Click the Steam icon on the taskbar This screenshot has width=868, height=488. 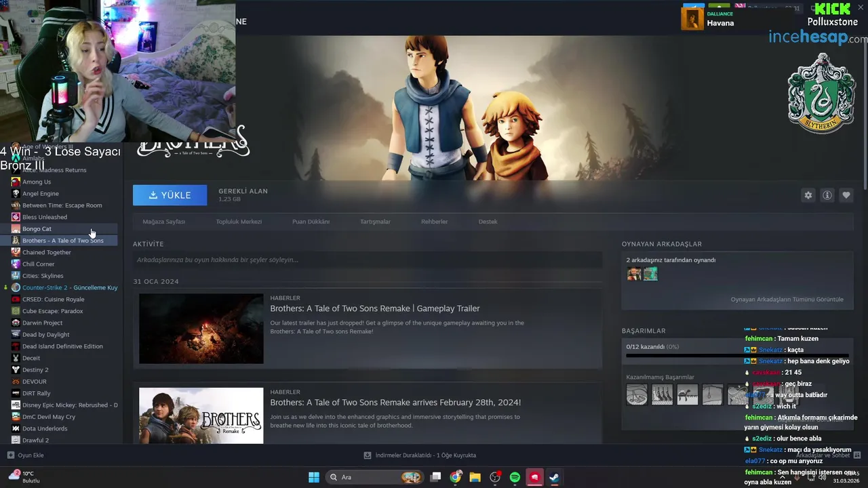pos(554,477)
